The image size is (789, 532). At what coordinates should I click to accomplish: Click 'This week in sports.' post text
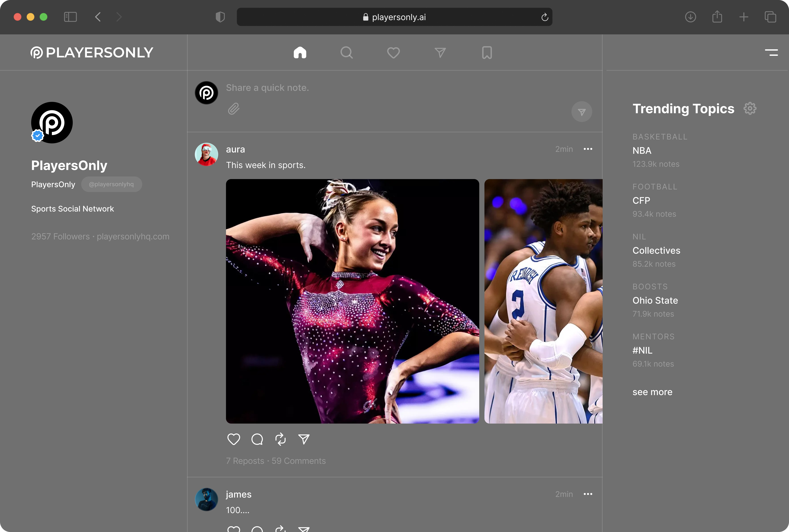click(266, 165)
